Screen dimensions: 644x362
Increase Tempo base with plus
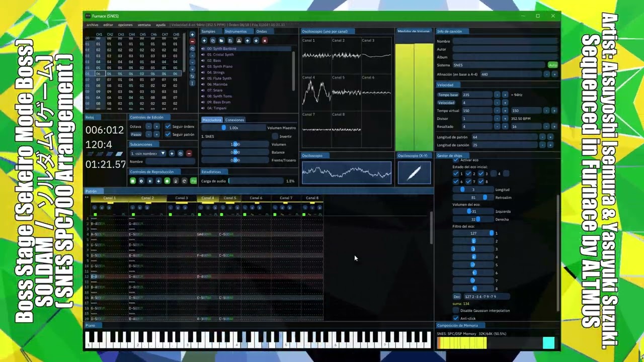click(x=505, y=95)
